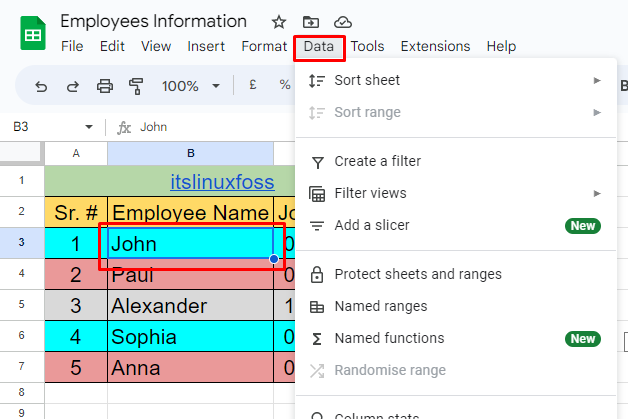
Task: Click the sigma icon for Named functions
Action: click(x=317, y=339)
